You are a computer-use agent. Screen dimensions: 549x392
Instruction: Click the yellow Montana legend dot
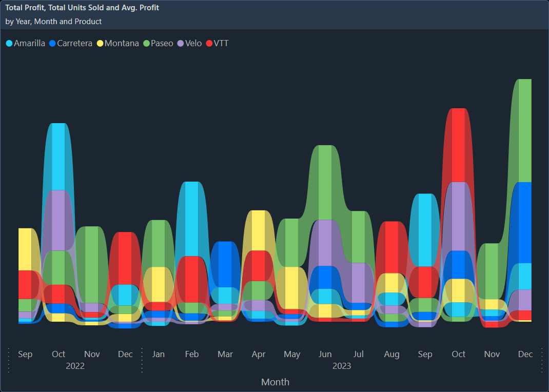100,44
